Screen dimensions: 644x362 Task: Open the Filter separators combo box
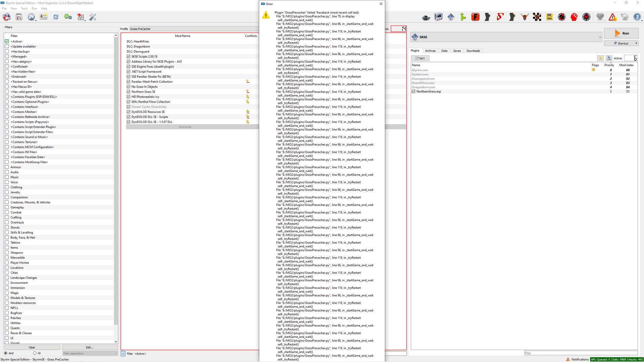pos(90,353)
